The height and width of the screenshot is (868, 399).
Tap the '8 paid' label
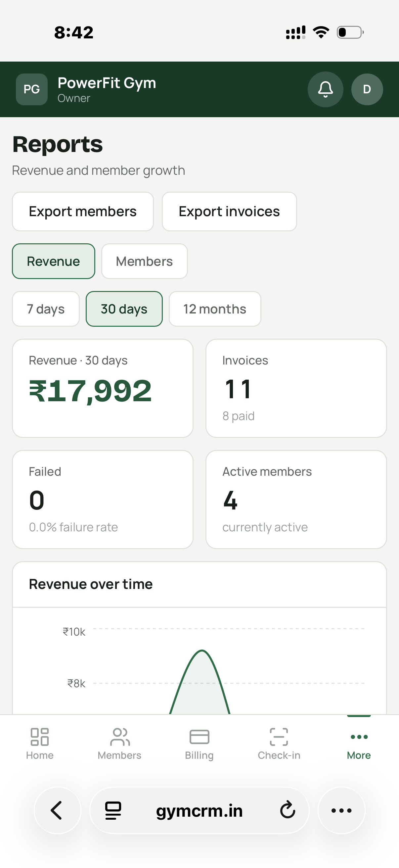pyautogui.click(x=239, y=416)
